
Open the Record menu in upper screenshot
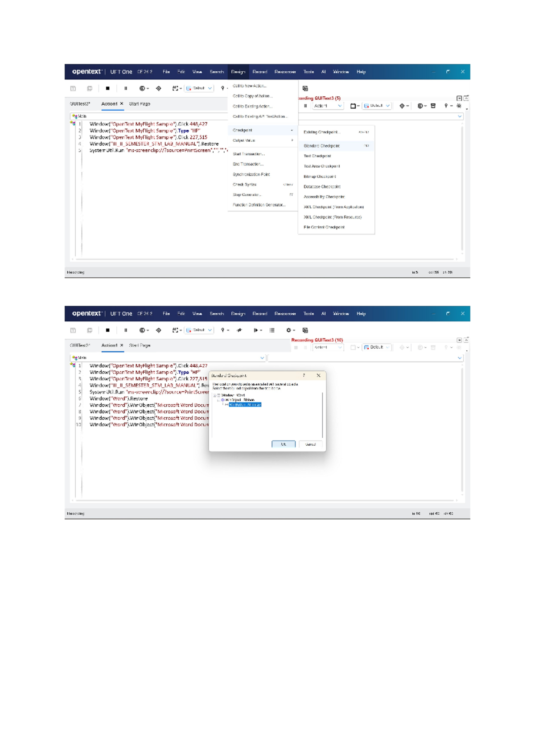pyautogui.click(x=259, y=72)
